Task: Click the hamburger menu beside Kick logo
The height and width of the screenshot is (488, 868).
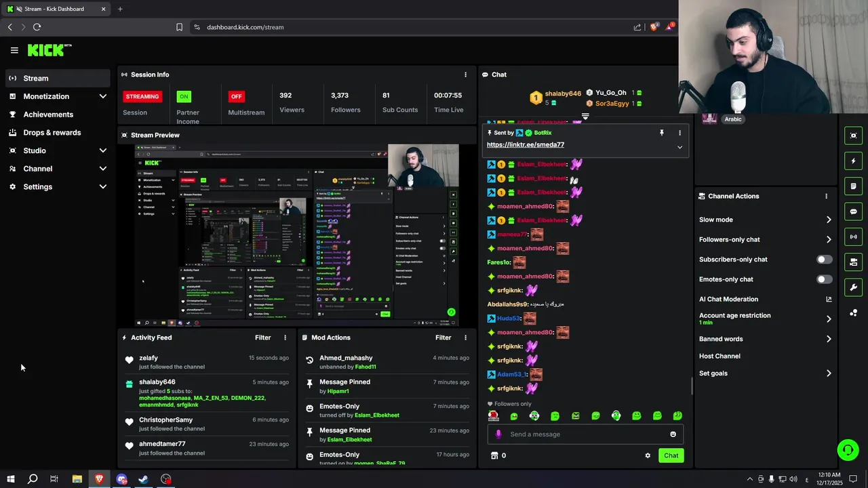Action: click(x=14, y=50)
